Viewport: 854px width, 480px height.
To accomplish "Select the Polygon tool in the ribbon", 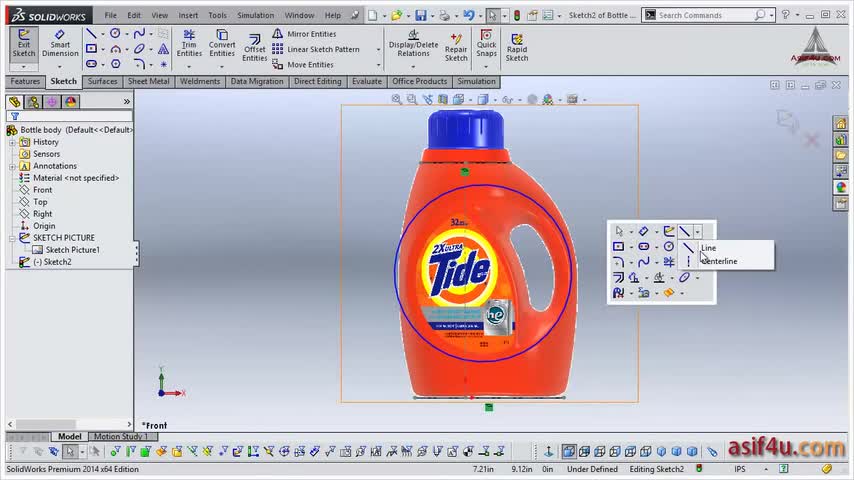I will point(115,64).
